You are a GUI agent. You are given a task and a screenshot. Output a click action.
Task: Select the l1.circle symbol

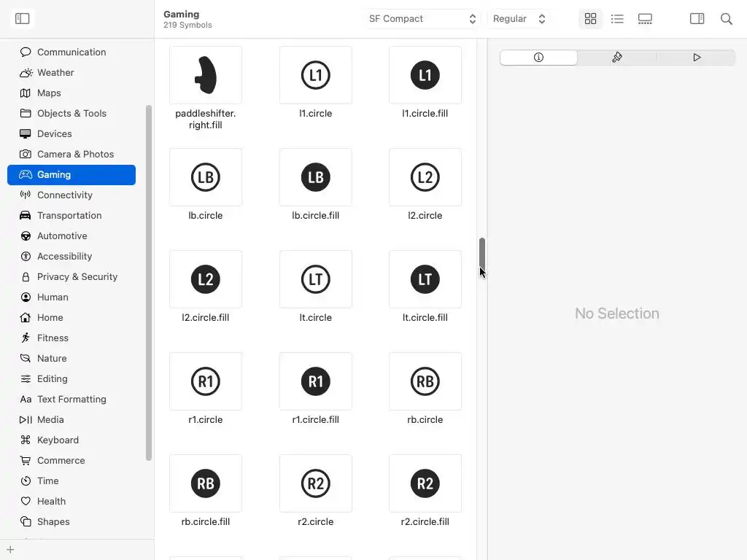click(x=315, y=75)
